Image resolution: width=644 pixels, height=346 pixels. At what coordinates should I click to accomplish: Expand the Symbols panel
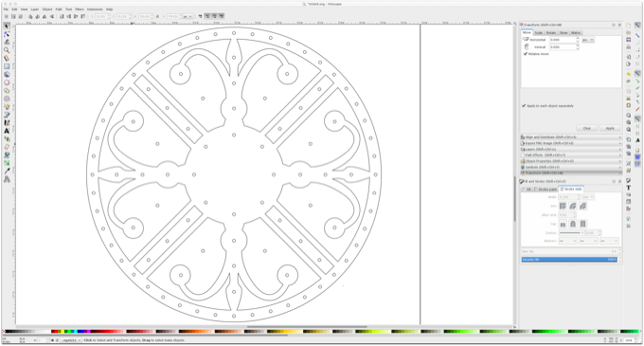click(571, 167)
